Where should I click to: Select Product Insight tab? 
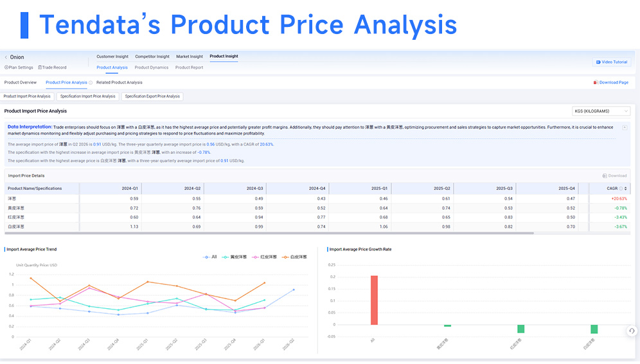(x=224, y=56)
